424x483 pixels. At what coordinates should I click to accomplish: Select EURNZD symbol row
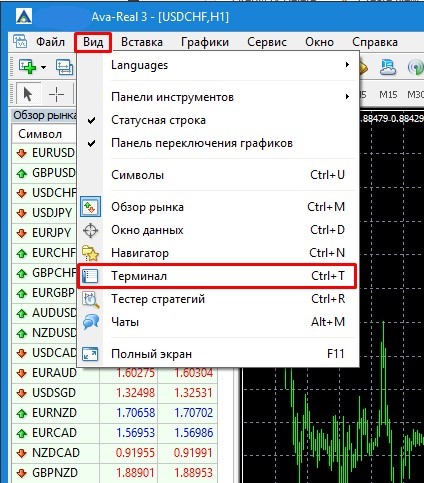click(x=115, y=413)
